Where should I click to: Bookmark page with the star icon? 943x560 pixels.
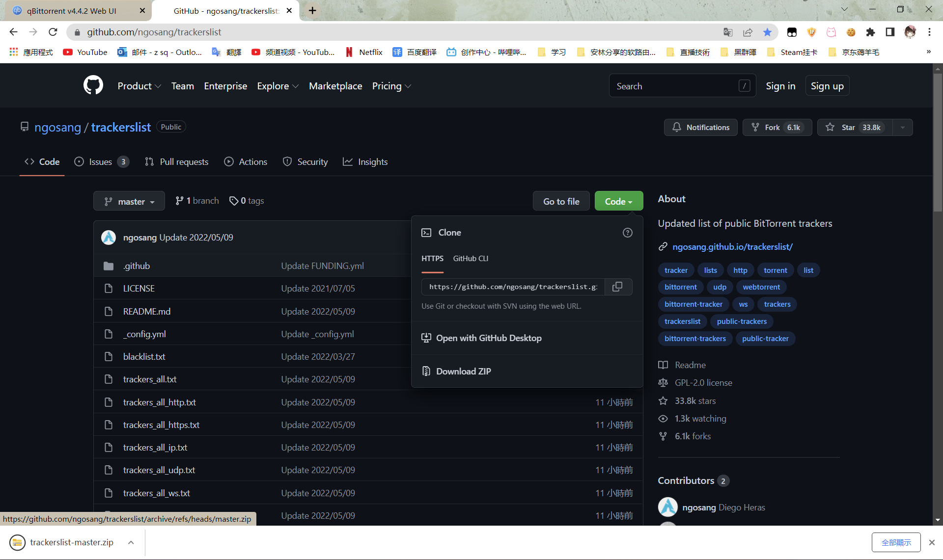tap(767, 32)
